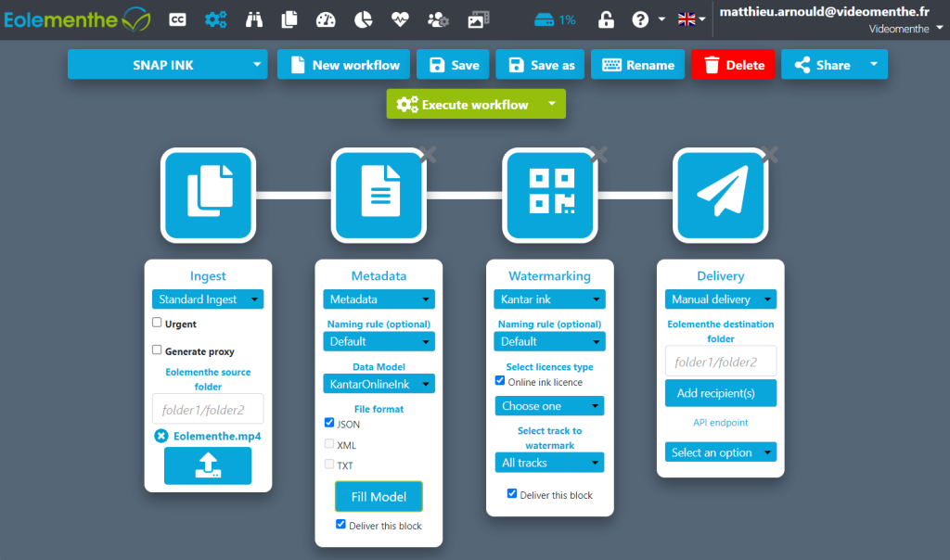The height and width of the screenshot is (560, 950).
Task: Click the Metadata document block icon
Action: point(379,195)
